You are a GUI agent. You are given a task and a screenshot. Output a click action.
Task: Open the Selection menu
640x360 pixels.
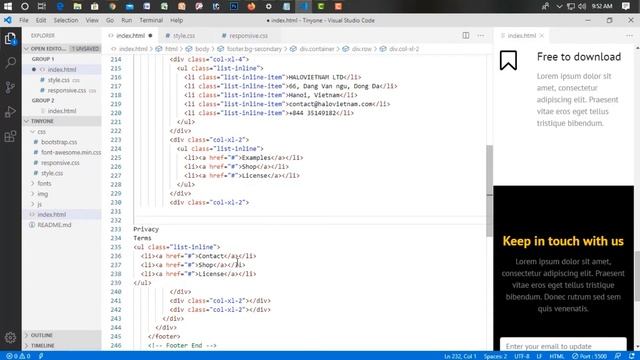coord(66,20)
